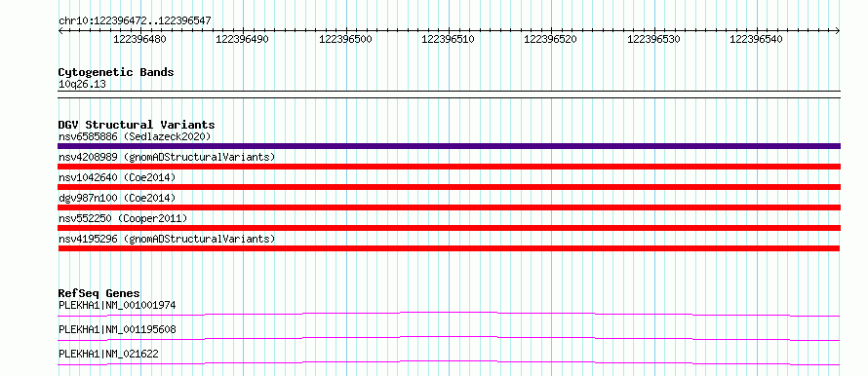This screenshot has height=376, width=868.
Task: Click the red nsv1042640 variant bar
Action: click(450, 187)
